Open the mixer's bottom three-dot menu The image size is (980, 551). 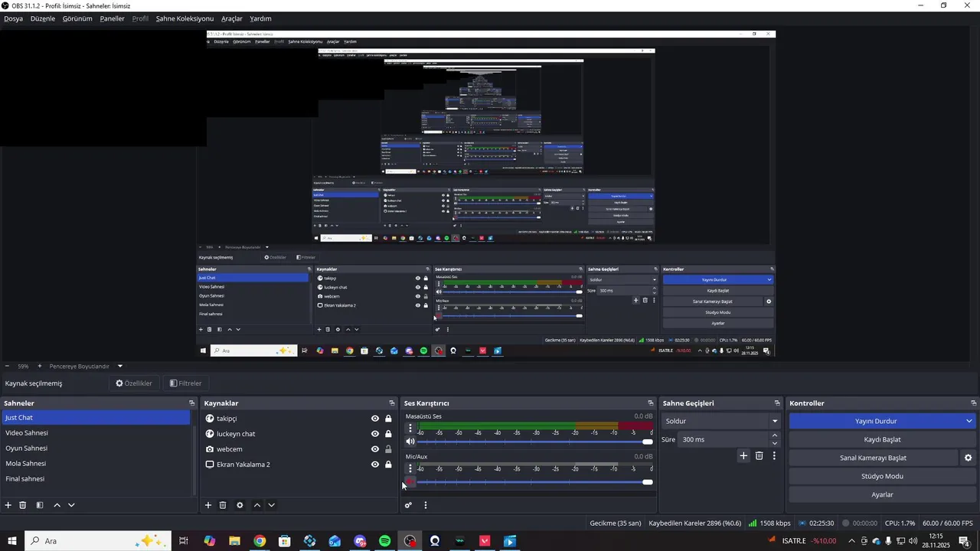tap(426, 505)
